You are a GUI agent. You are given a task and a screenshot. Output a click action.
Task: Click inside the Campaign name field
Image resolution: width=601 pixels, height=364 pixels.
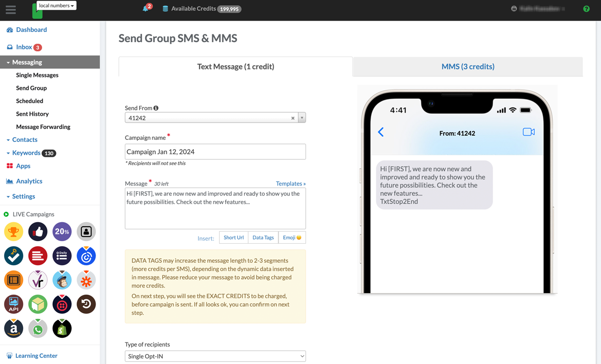(215, 151)
